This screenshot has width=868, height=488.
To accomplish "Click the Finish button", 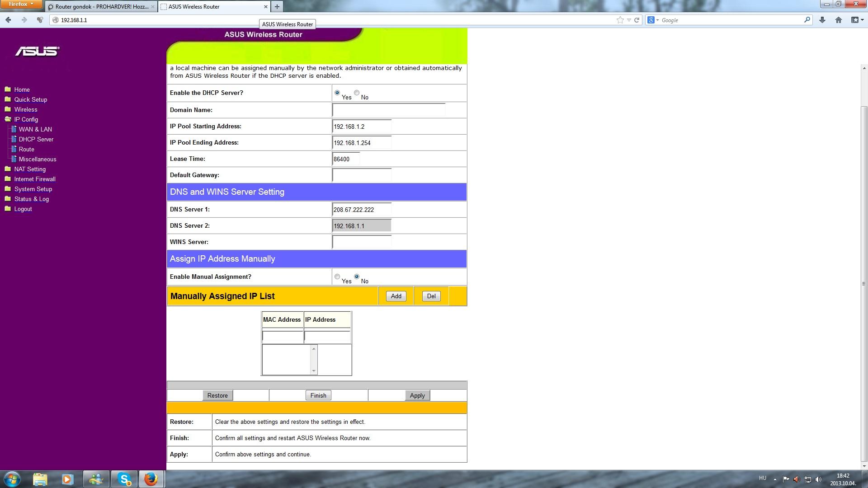I will point(318,395).
